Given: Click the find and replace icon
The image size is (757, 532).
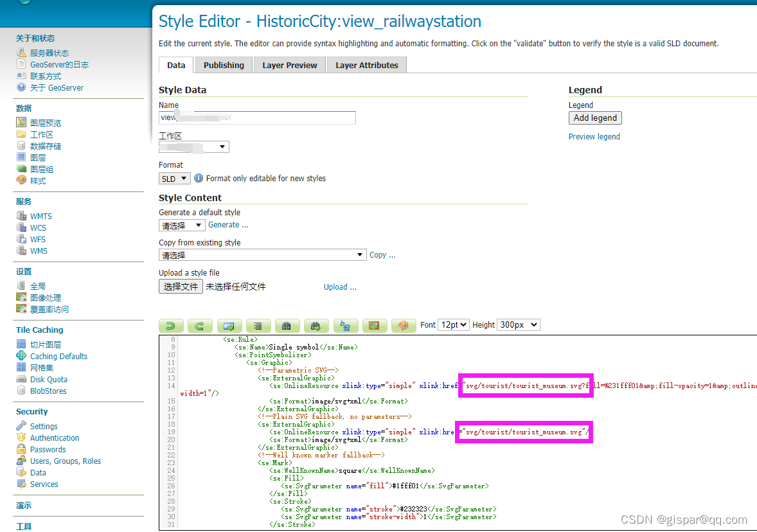Looking at the screenshot, I should pyautogui.click(x=345, y=326).
